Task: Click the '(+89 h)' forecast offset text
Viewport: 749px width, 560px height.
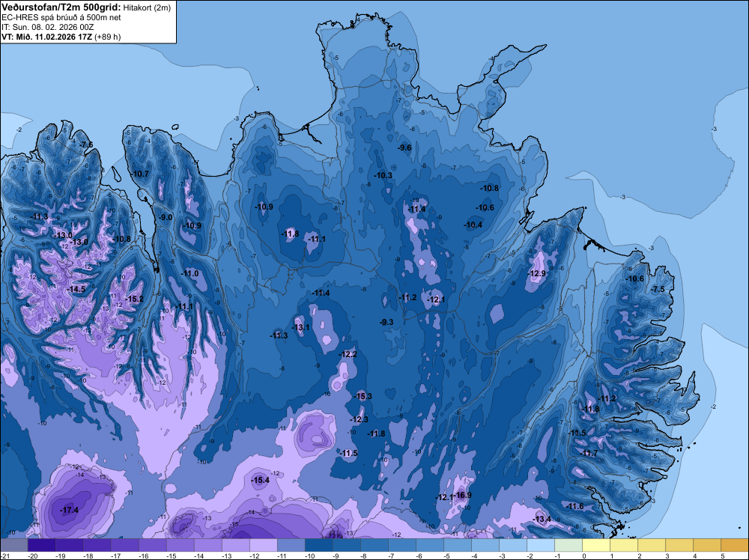Action: tap(107, 37)
